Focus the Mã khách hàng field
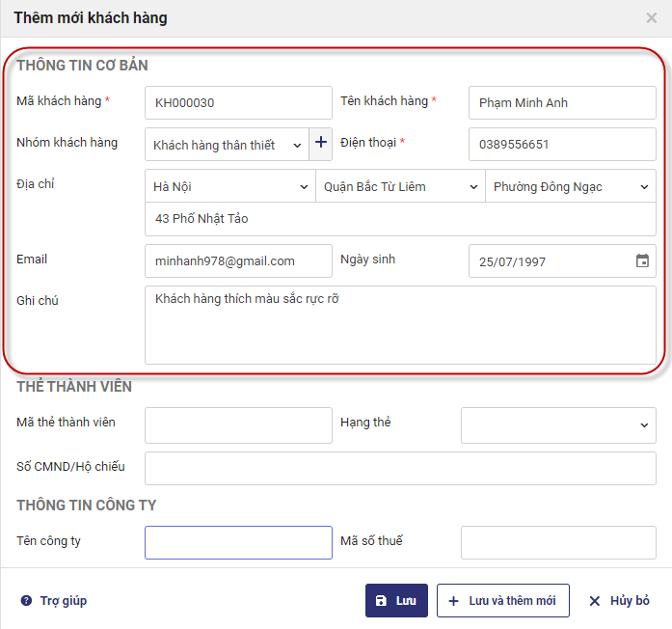This screenshot has width=672, height=629. [238, 103]
